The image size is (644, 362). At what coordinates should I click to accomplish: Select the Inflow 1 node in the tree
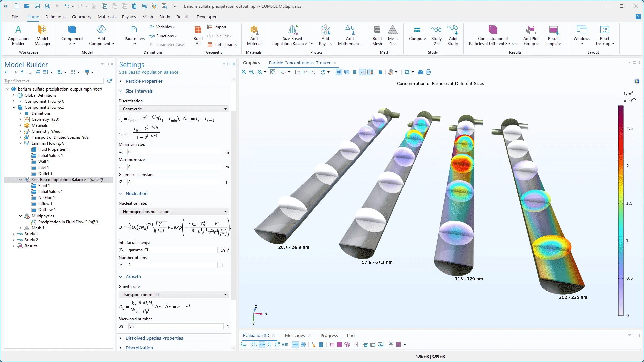tap(45, 204)
